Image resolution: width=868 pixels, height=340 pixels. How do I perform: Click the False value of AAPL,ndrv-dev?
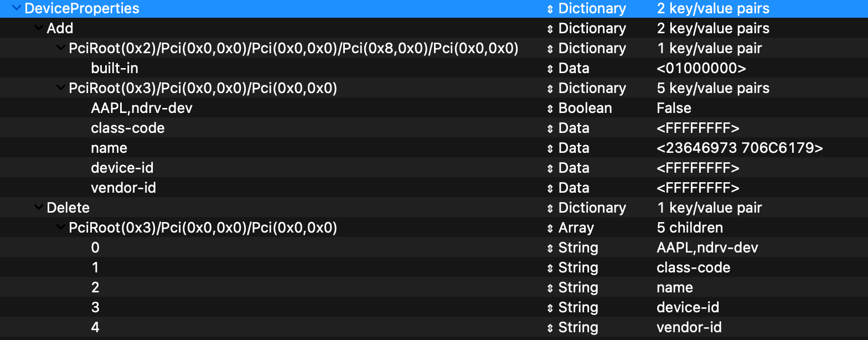coord(674,109)
